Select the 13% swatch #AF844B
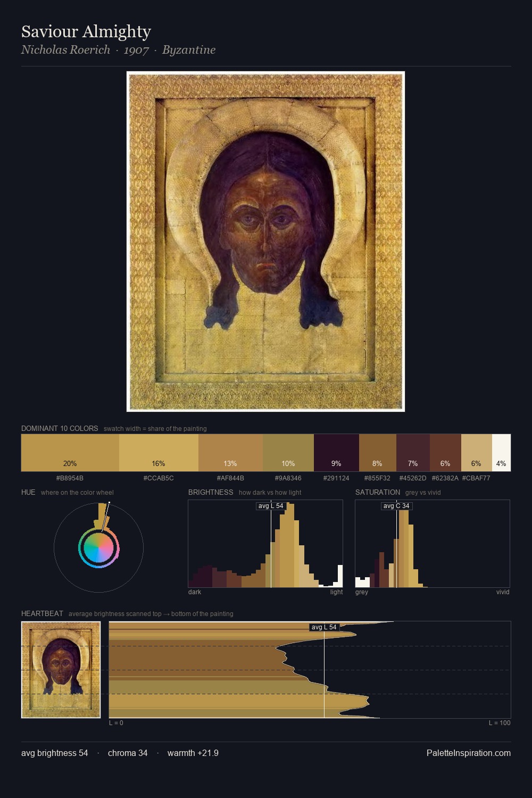 pos(230,453)
